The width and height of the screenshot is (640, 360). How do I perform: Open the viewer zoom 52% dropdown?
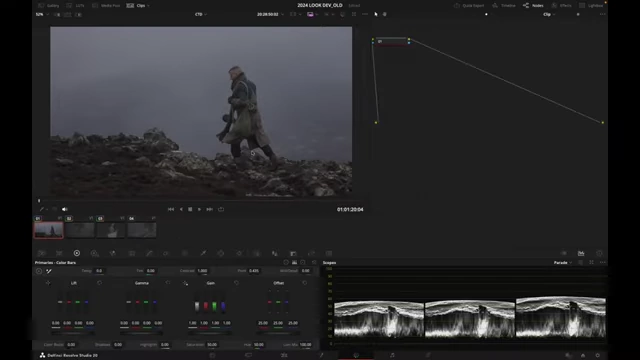(42, 14)
